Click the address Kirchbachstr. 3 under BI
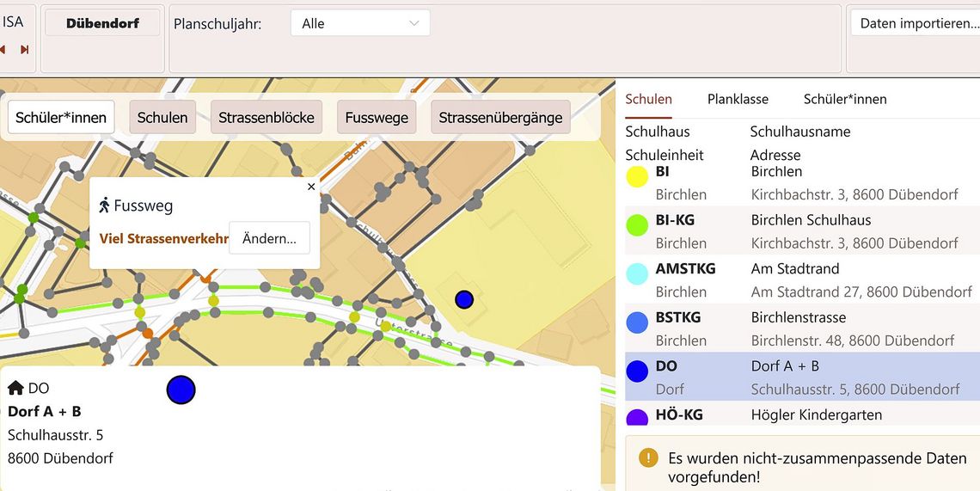The image size is (980, 491). click(854, 194)
